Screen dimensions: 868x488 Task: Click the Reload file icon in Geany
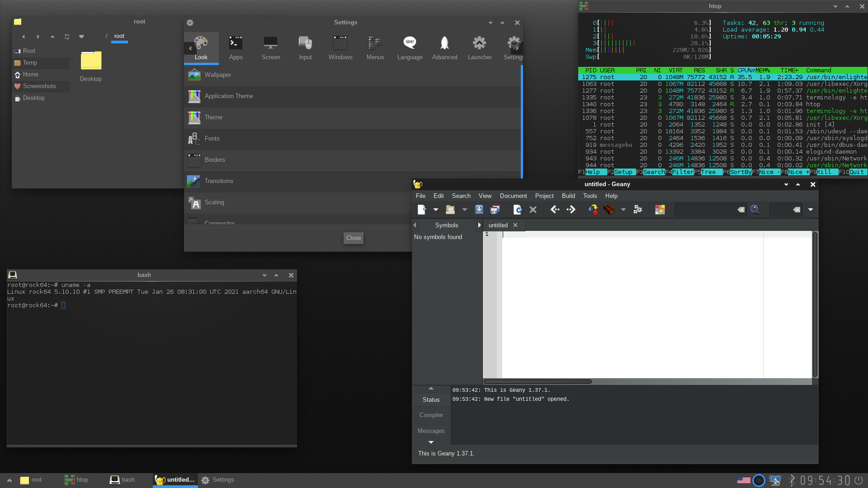click(518, 210)
